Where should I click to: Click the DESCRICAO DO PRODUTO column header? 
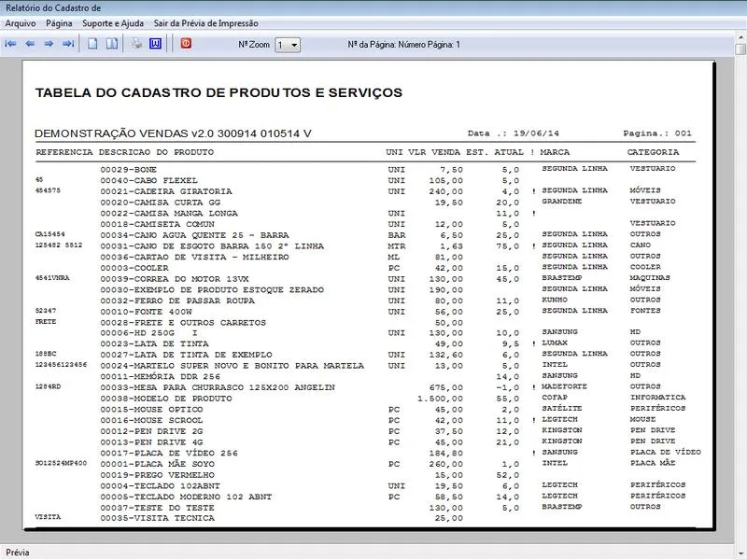(x=156, y=151)
